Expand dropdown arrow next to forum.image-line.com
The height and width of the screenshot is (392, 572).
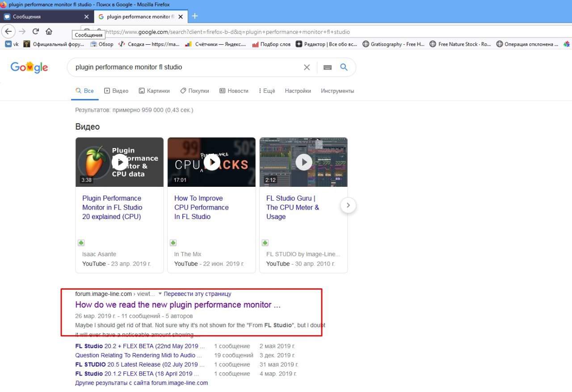coord(160,294)
